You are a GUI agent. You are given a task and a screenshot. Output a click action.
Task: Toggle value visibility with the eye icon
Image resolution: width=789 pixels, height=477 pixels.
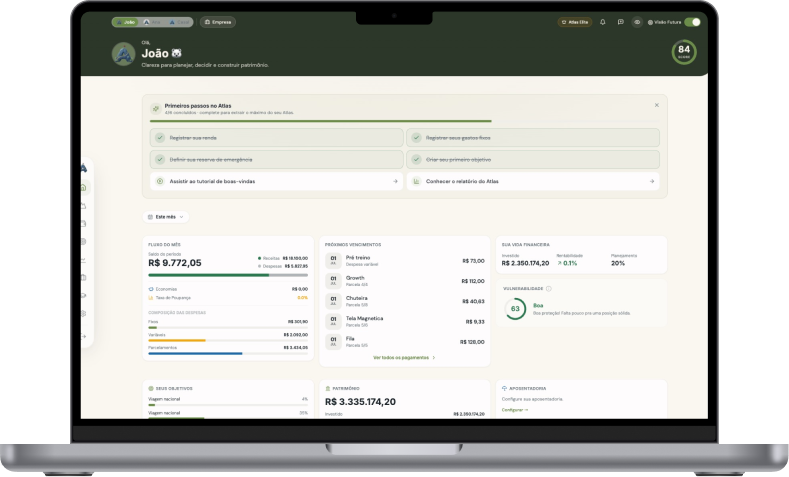(637, 22)
